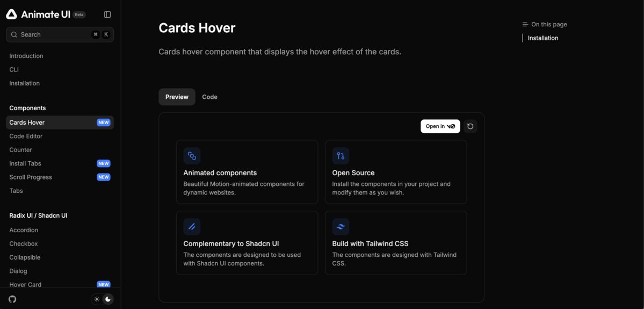Image resolution: width=644 pixels, height=309 pixels.
Task: Click the Open Source git icon
Action: coord(341,156)
